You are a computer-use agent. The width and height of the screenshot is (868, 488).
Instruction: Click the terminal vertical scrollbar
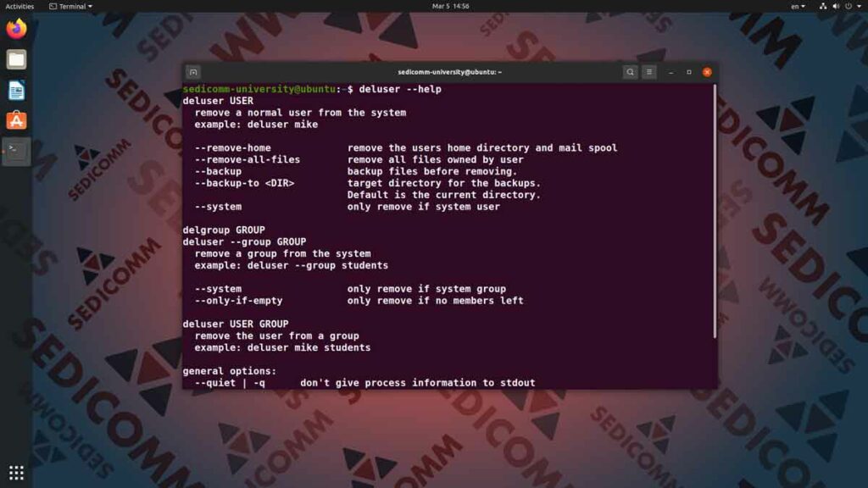pyautogui.click(x=715, y=211)
